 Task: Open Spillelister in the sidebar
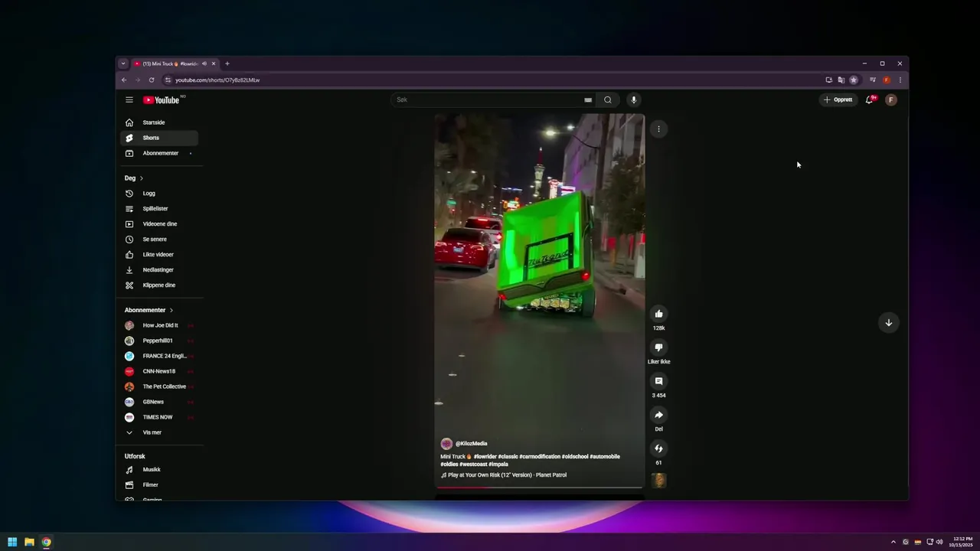pyautogui.click(x=159, y=209)
